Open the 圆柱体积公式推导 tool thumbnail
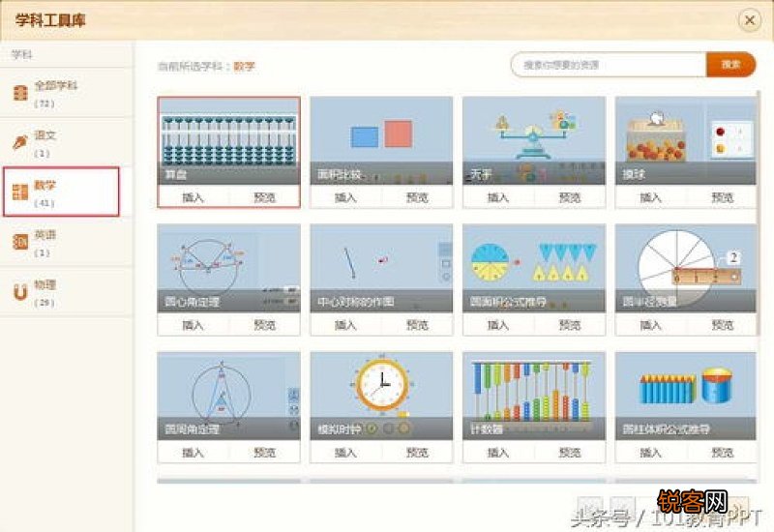 [x=686, y=396]
